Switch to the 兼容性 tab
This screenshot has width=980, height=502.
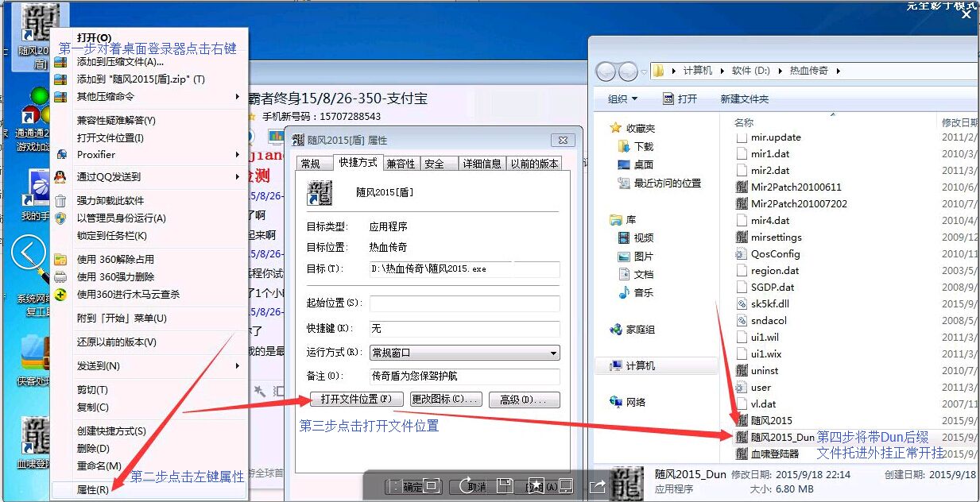400,164
